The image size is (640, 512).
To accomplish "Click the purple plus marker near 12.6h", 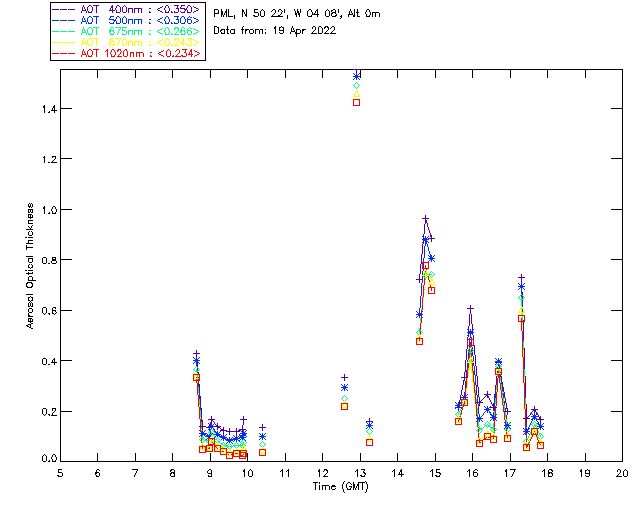I will coord(344,377).
